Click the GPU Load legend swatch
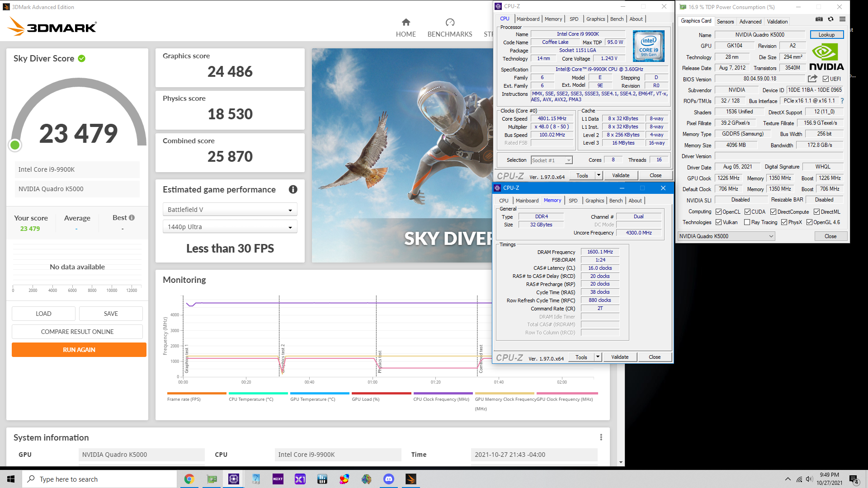 381,393
